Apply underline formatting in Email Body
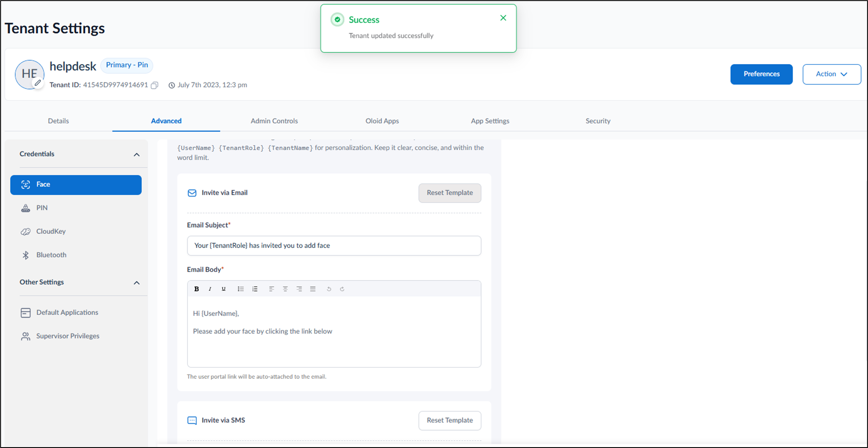 point(223,289)
